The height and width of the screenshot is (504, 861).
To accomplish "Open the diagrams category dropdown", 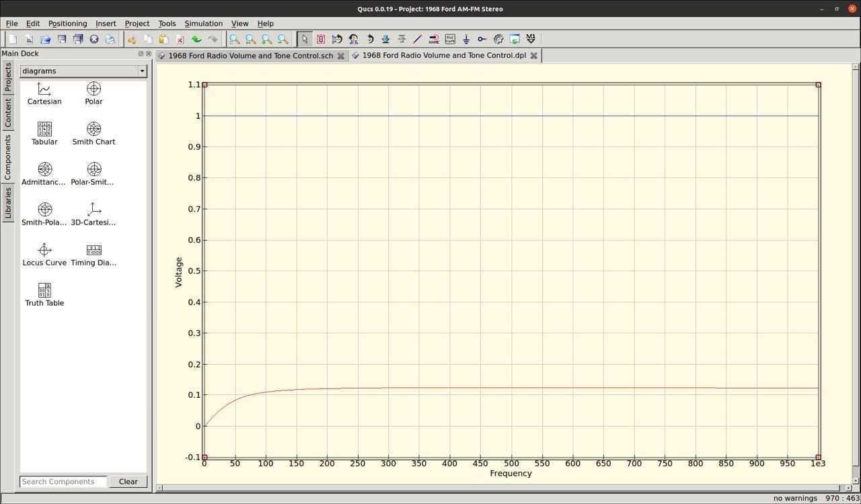I will click(83, 71).
